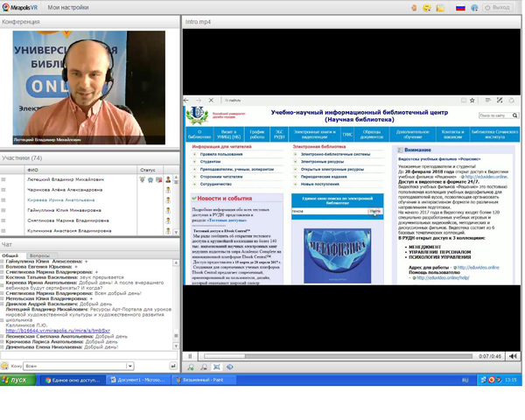Image resolution: width=525 pixels, height=420 pixels.
Task: Click the chat scrollbar down arrow
Action: point(176,346)
